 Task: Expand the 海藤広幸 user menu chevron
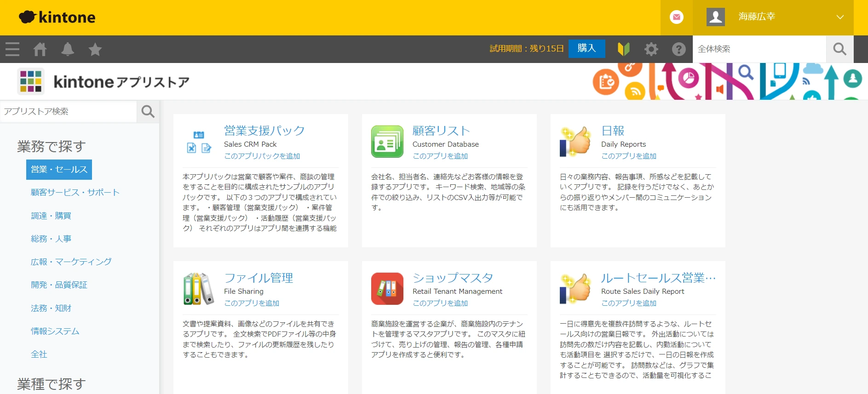(x=840, y=17)
